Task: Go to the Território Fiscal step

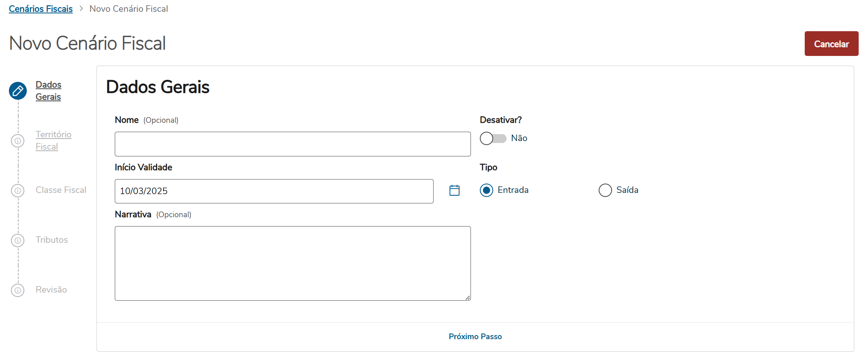Action: [x=53, y=141]
